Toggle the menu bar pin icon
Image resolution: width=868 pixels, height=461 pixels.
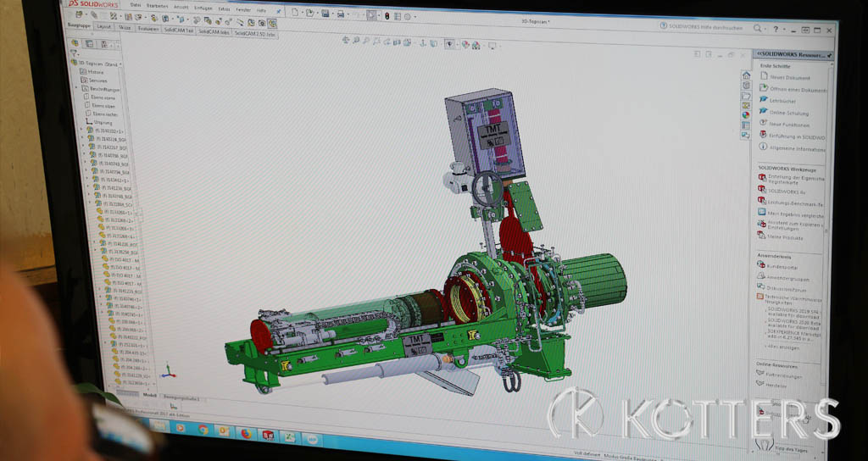(278, 11)
